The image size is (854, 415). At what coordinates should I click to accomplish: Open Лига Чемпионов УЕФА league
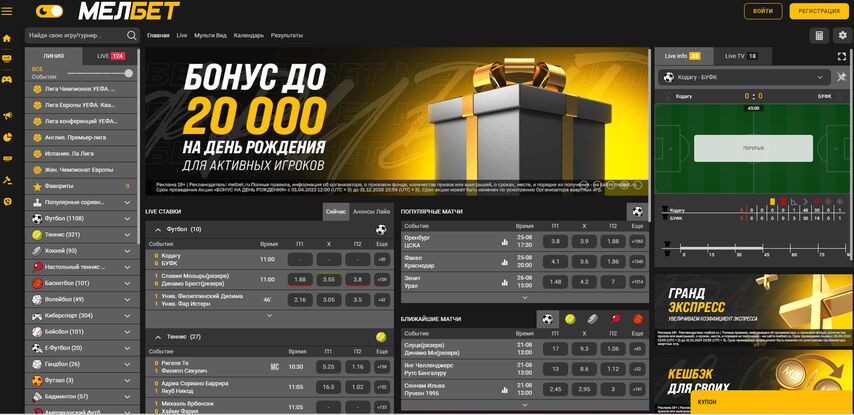pos(81,89)
